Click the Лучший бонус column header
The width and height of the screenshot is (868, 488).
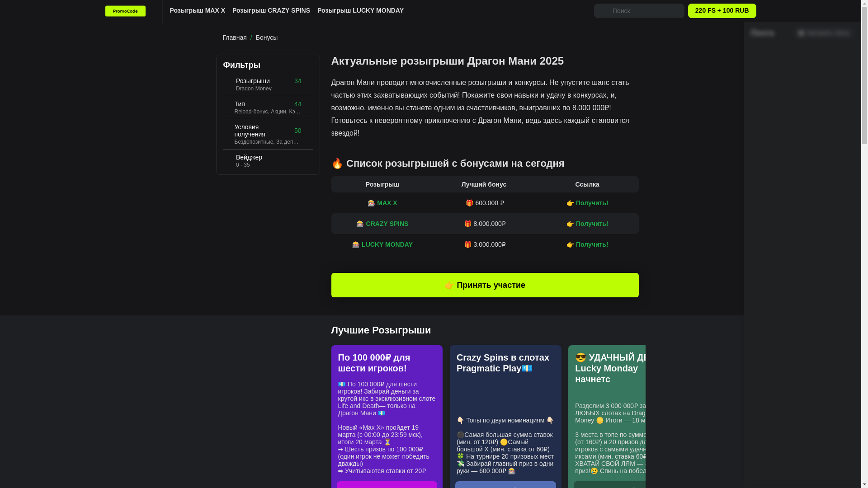coord(484,184)
